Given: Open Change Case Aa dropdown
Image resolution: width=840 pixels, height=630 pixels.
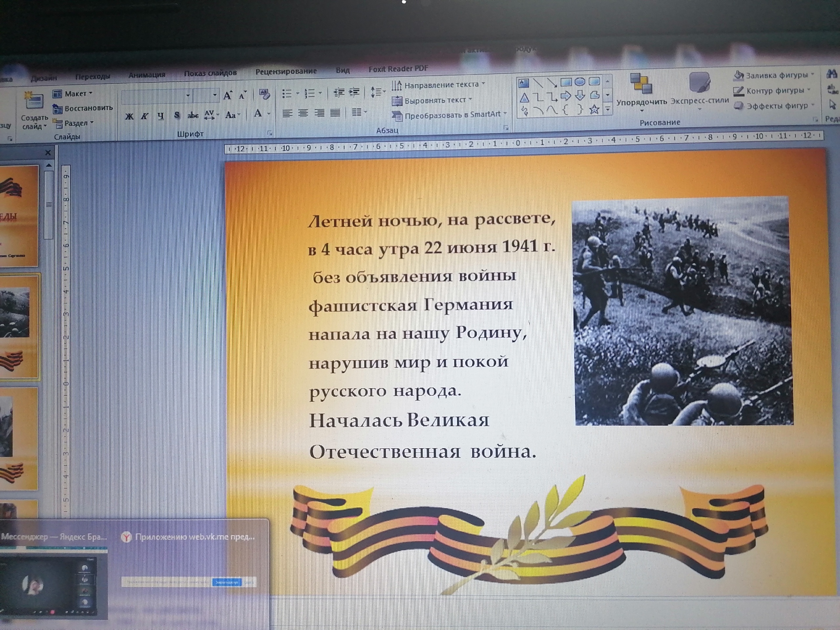Looking at the screenshot, I should tap(233, 114).
